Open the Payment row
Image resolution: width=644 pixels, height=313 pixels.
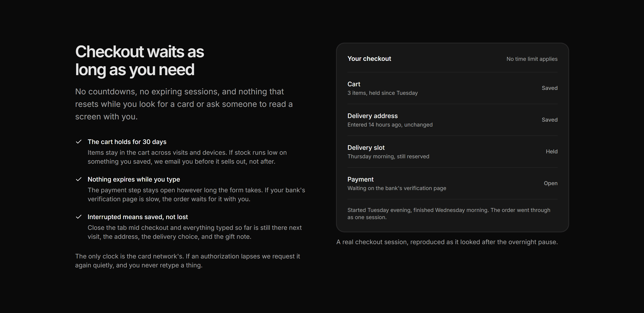click(452, 184)
